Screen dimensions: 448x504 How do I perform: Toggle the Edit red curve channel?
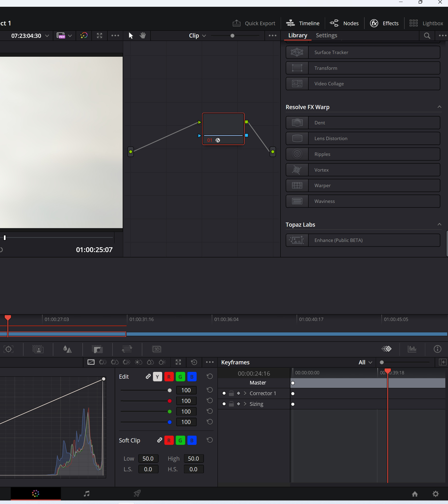(x=169, y=377)
